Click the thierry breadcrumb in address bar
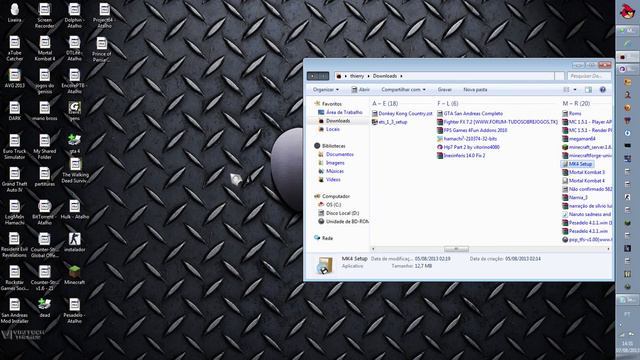The width and height of the screenshot is (640, 360). pyautogui.click(x=357, y=76)
